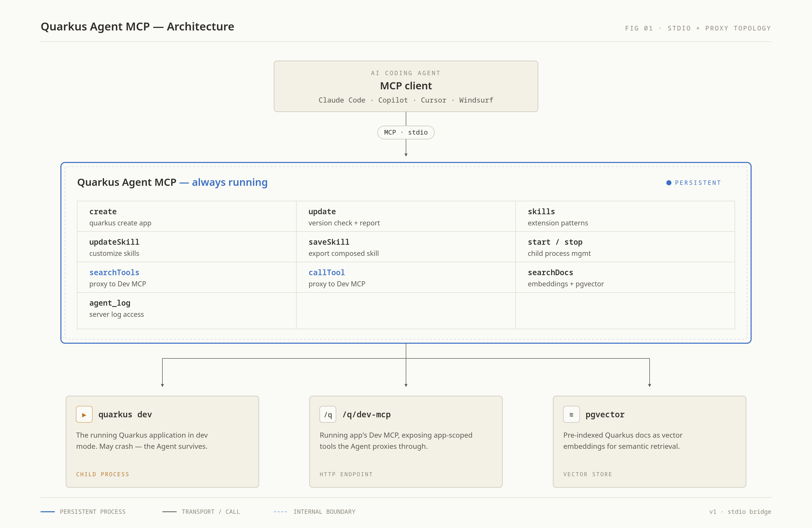Click the 'v1 · stdio bridge' footer text
Screen dimensions: 812x528
(x=740, y=511)
